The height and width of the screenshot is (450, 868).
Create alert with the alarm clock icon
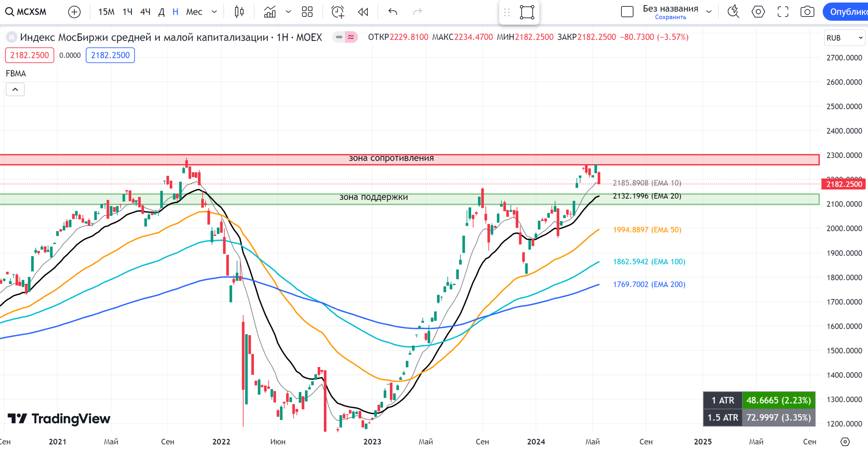click(x=338, y=12)
